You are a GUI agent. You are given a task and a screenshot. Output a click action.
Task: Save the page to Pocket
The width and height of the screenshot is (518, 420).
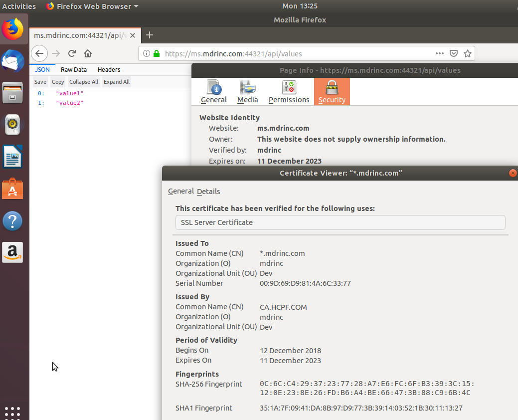pyautogui.click(x=454, y=53)
